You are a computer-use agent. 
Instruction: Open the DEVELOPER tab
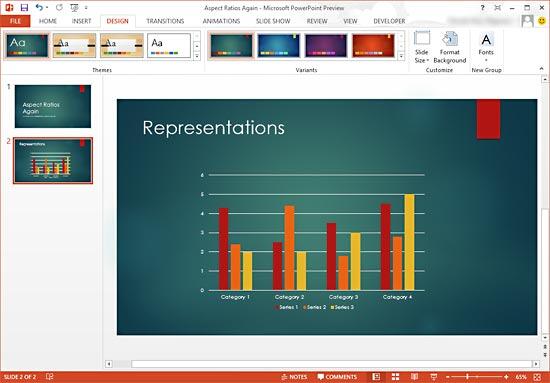click(389, 21)
